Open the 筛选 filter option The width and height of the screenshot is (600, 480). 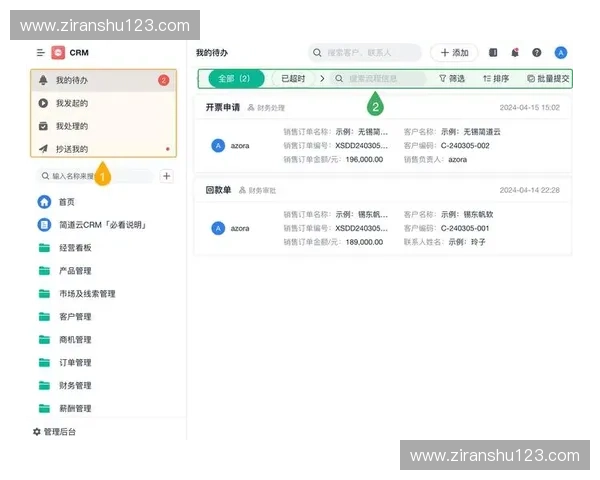[x=452, y=79]
